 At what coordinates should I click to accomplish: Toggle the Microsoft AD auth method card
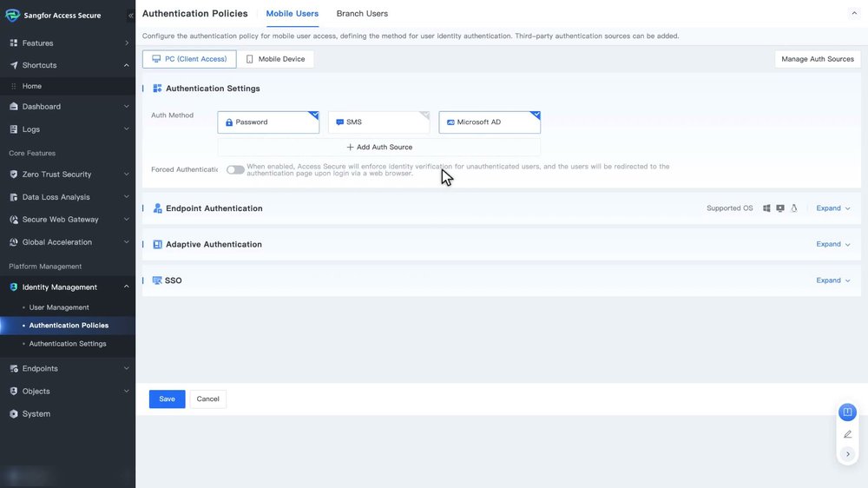coord(490,122)
